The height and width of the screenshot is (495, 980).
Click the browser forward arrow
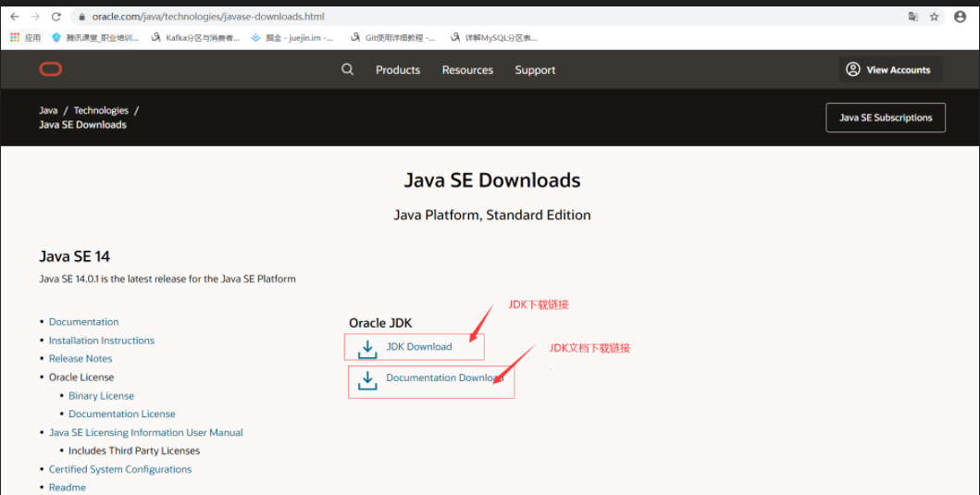(x=35, y=17)
